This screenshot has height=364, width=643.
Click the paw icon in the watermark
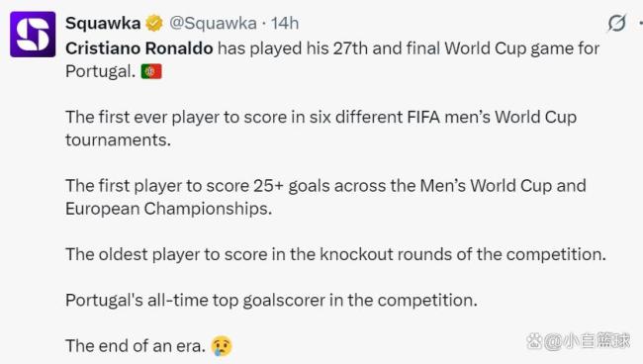pyautogui.click(x=534, y=340)
